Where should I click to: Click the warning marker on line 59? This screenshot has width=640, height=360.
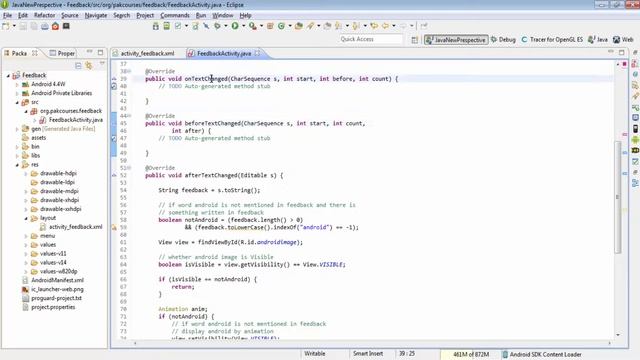114,227
